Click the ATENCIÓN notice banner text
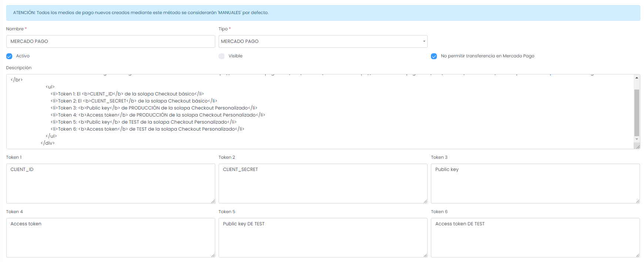 (x=141, y=13)
